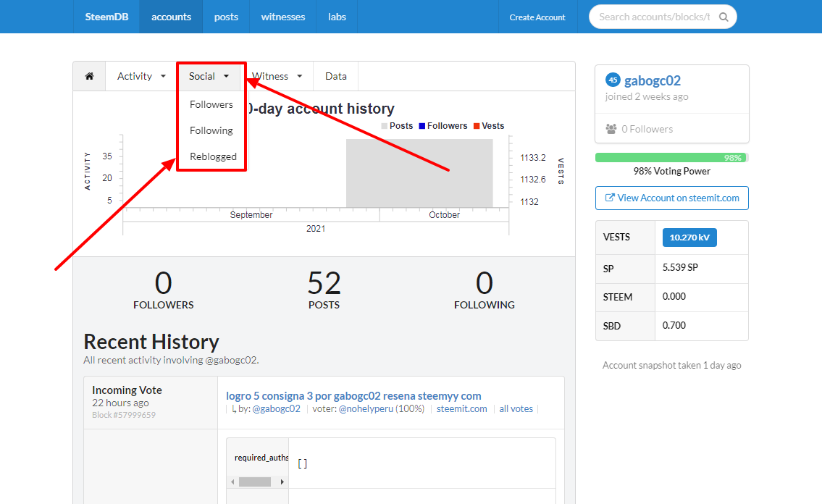This screenshot has height=504, width=822.
Task: Click the 'Recent History' heading
Action: point(151,342)
